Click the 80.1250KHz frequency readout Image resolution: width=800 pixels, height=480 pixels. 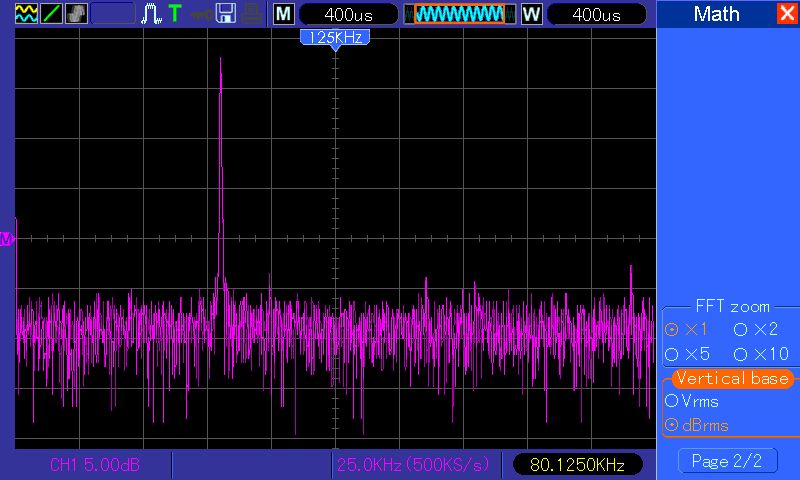coord(577,465)
